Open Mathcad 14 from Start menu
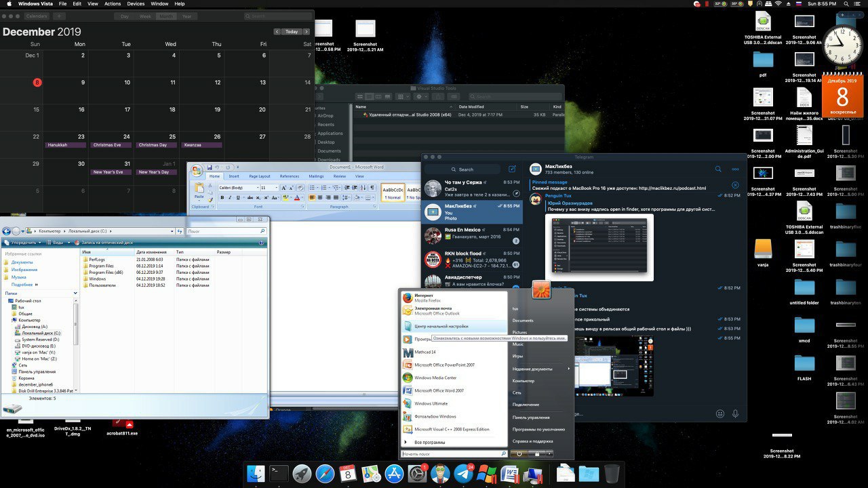The height and width of the screenshot is (488, 868). click(x=454, y=352)
